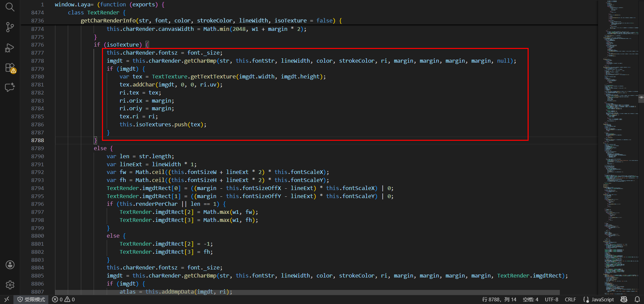
Task: Open problems panel via errors and warnings count
Action: coord(63,299)
